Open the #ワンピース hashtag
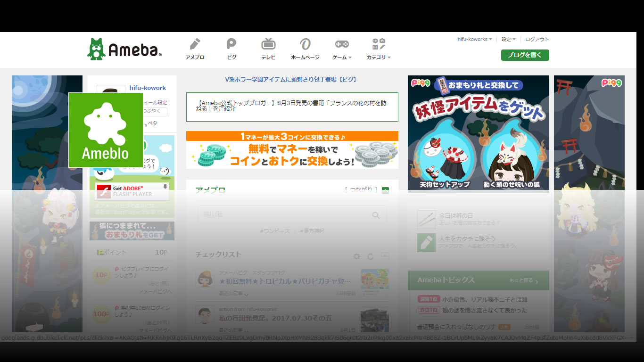Image resolution: width=644 pixels, height=362 pixels. 274,231
